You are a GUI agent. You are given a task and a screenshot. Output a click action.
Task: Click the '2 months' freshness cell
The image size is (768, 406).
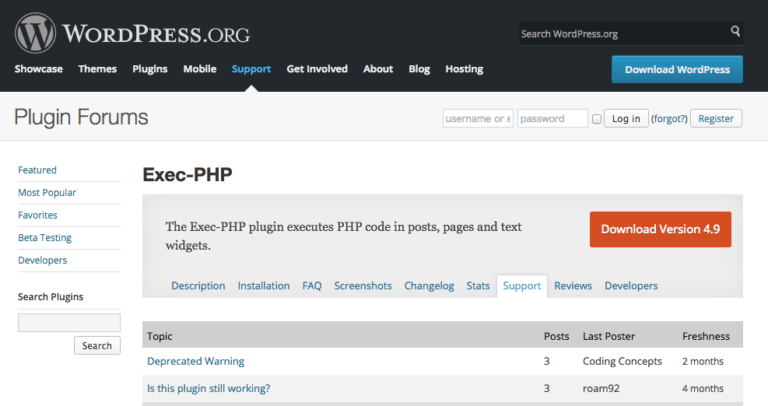pos(703,361)
